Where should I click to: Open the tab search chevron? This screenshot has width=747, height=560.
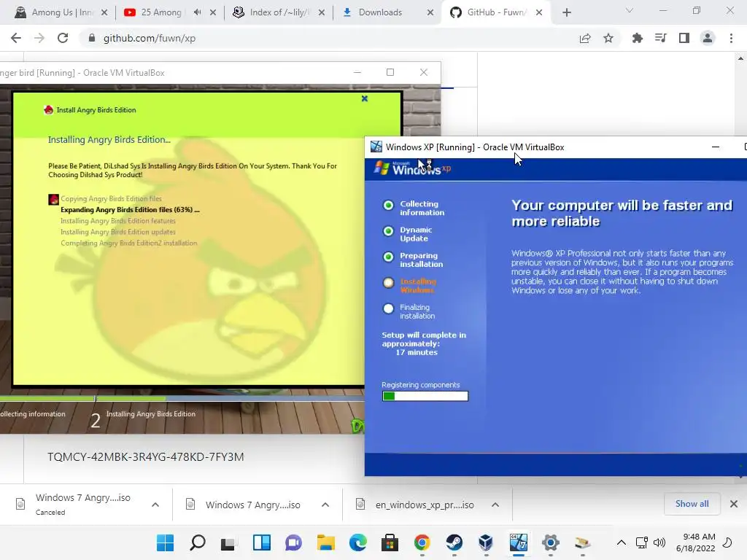630,10
